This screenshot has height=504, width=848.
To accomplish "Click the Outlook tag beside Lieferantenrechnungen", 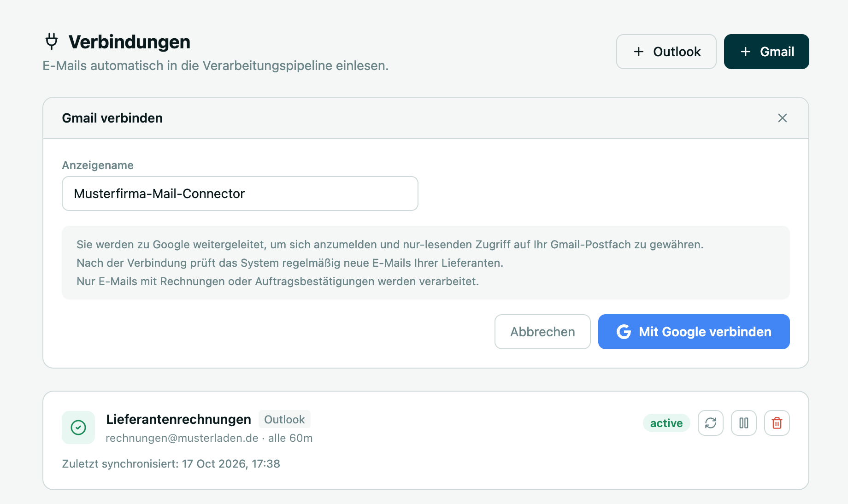I will 284,419.
